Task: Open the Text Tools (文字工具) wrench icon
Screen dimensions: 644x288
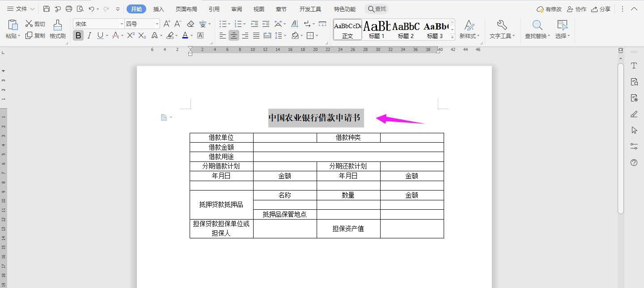Action: 502,25
